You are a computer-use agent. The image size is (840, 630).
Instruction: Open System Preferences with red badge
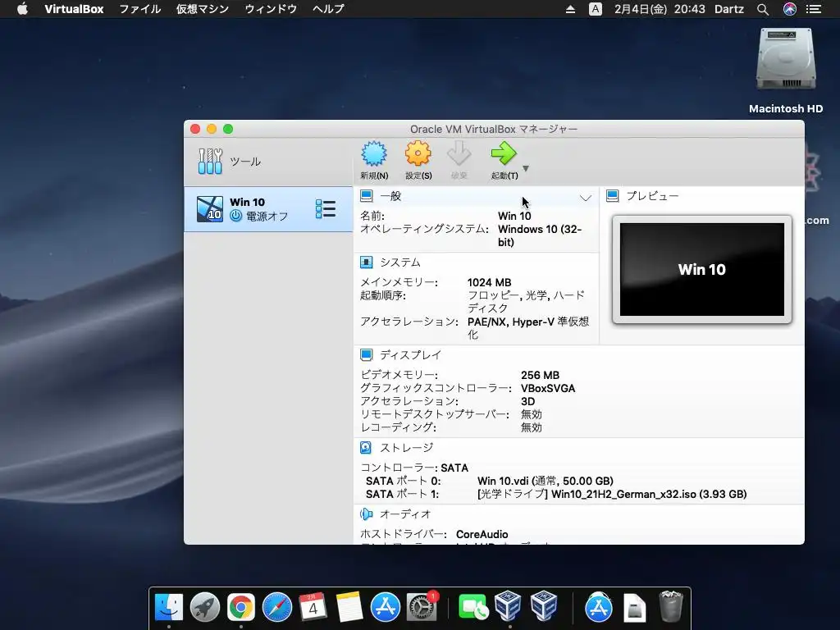point(422,607)
